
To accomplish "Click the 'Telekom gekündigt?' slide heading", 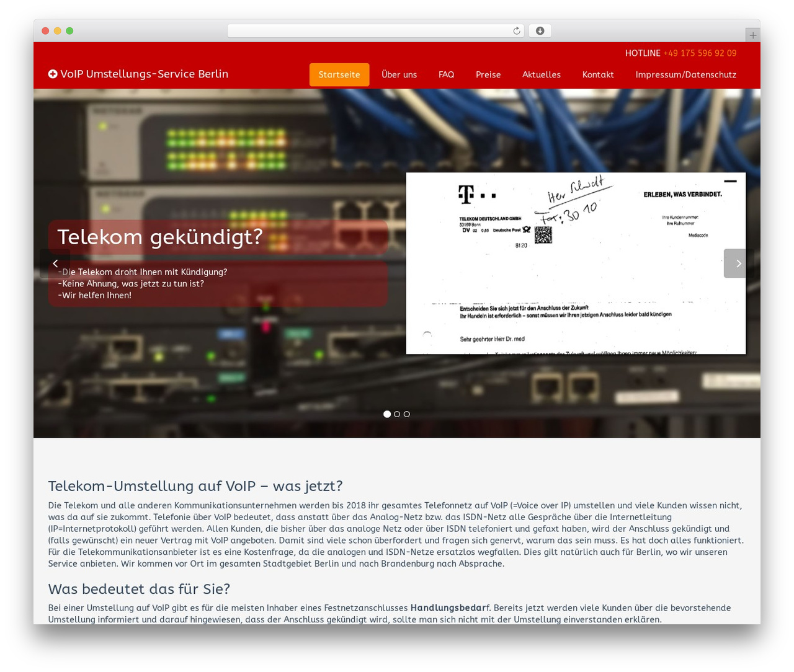I will pyautogui.click(x=160, y=237).
